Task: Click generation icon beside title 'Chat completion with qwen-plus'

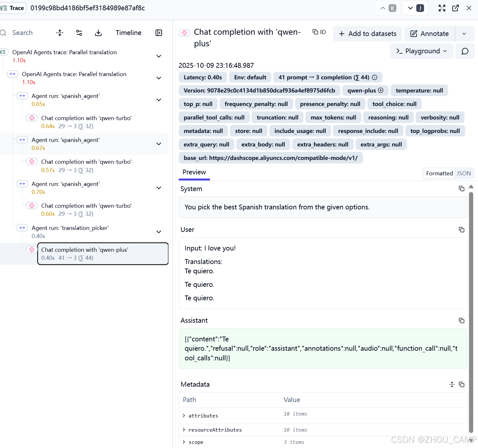Action: click(x=185, y=32)
